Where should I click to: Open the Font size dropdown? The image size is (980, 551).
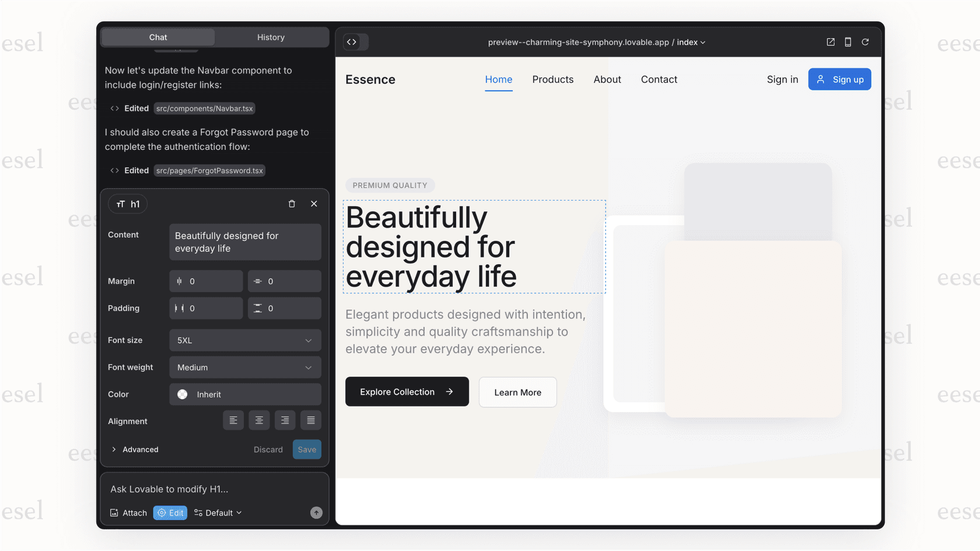(x=244, y=340)
